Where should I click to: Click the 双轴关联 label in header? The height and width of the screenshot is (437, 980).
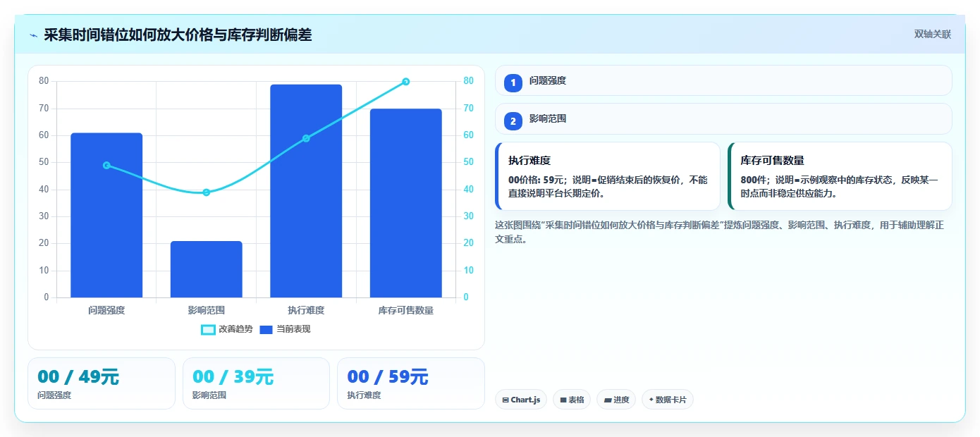pos(933,35)
